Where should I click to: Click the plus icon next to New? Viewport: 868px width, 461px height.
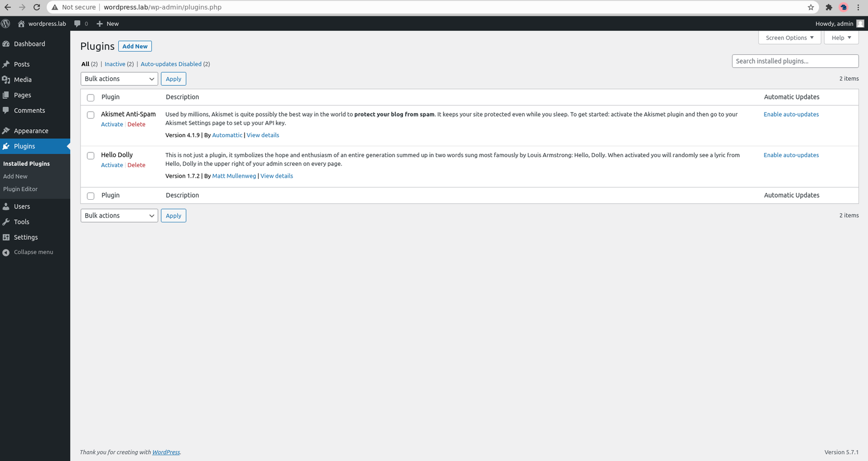click(x=99, y=24)
